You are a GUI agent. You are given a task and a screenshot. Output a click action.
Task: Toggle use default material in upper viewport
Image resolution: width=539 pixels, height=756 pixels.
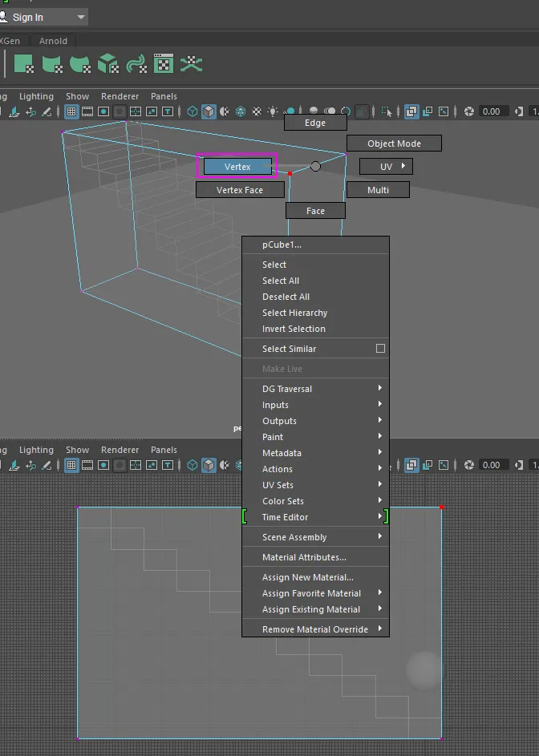(225, 112)
